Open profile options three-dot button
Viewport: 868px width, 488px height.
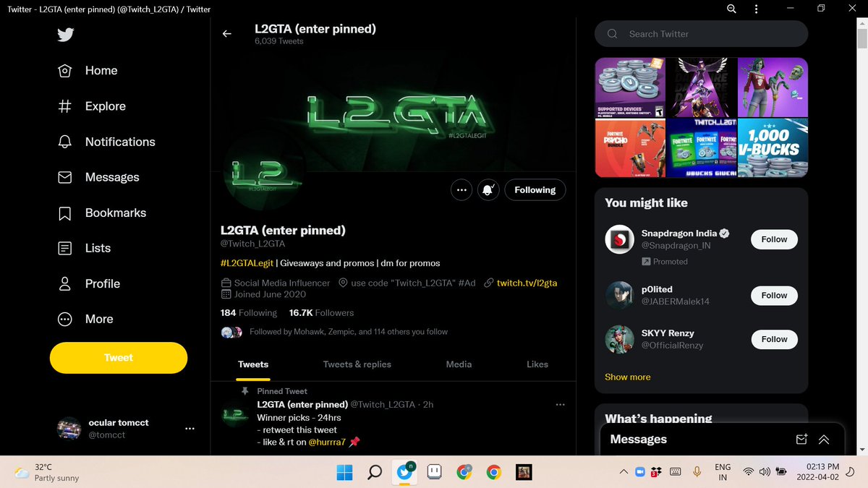click(x=461, y=190)
